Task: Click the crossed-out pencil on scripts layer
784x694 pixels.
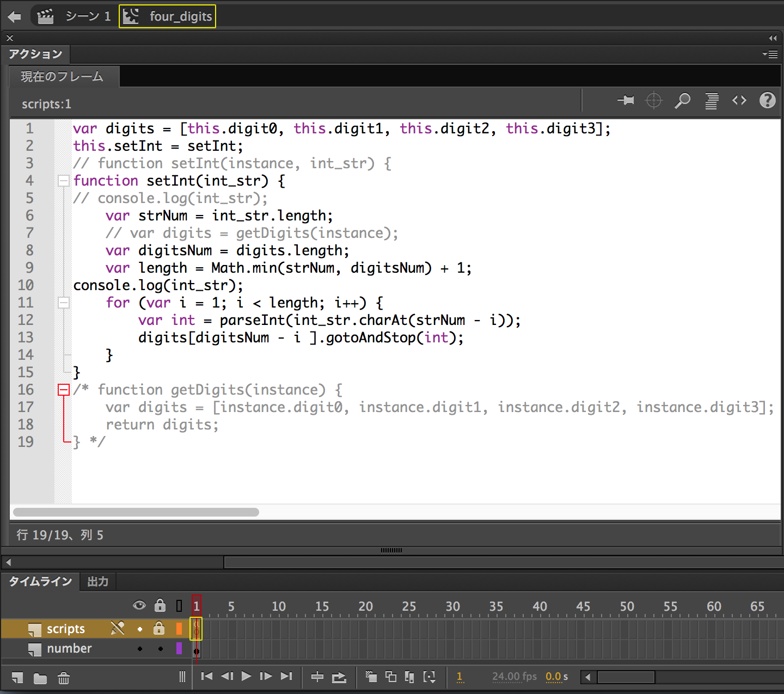Action: point(118,628)
